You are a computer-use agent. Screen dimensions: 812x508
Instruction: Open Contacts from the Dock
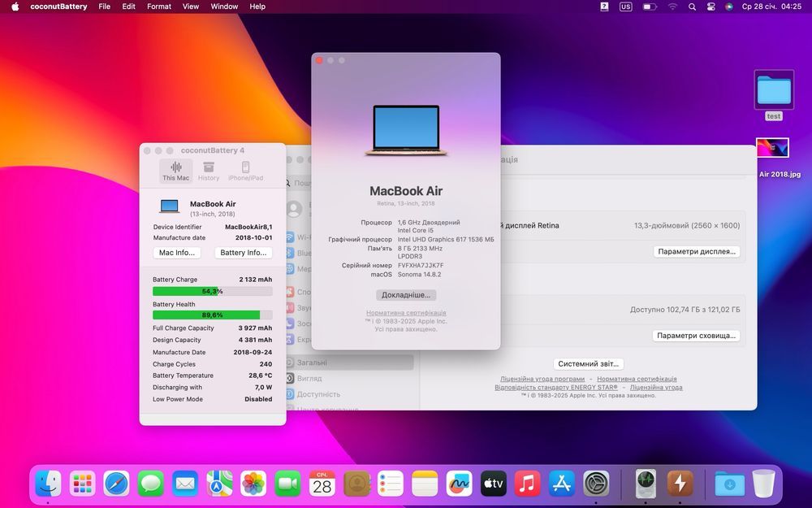356,484
